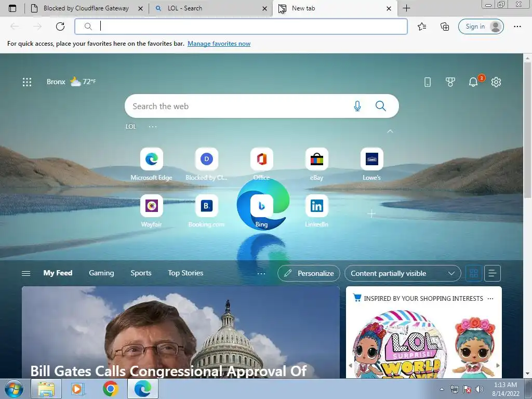Open Windows Explorer from taskbar
Screen dimensions: 532x399
46,389
